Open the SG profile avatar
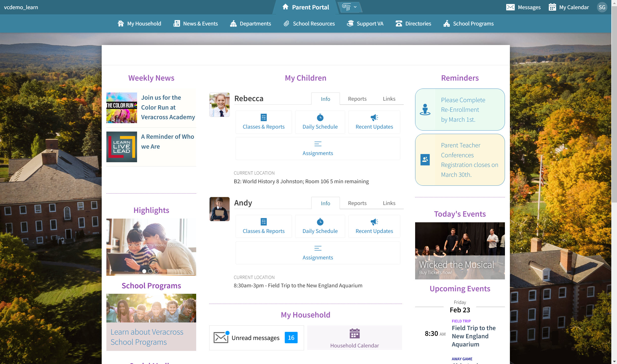Screen dimensions: 617x364 [x=602, y=7]
